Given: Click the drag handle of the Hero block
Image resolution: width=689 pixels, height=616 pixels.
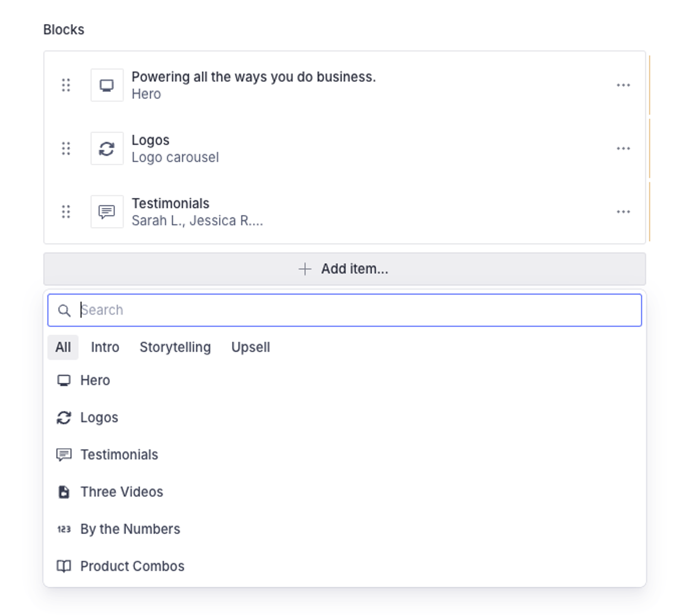Looking at the screenshot, I should coord(66,85).
